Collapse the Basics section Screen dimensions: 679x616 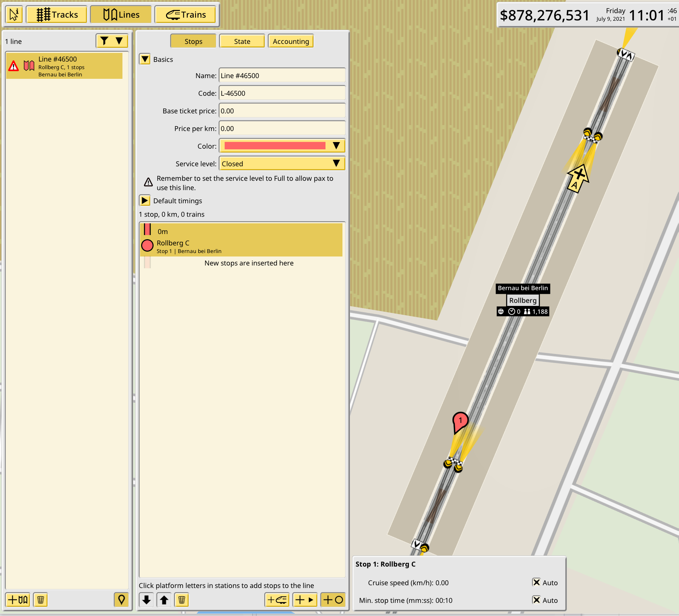[x=145, y=59]
